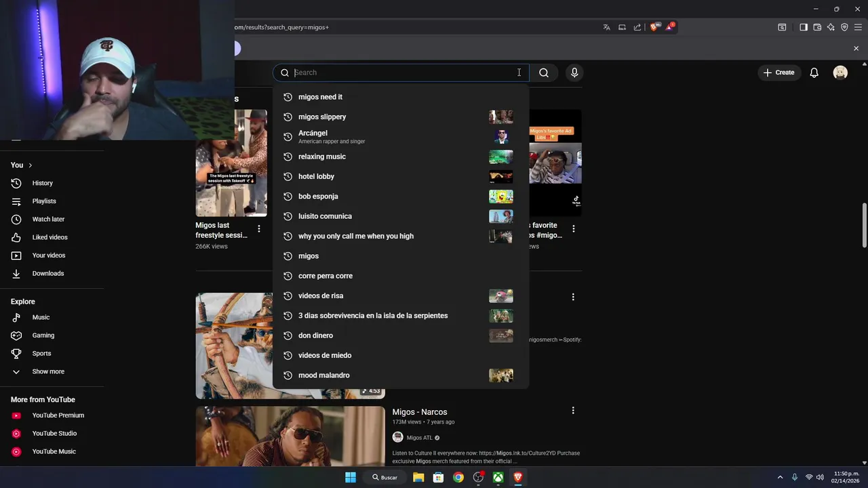868x488 pixels.
Task: Open 'Migos - Narcos' video title
Action: coord(420,412)
